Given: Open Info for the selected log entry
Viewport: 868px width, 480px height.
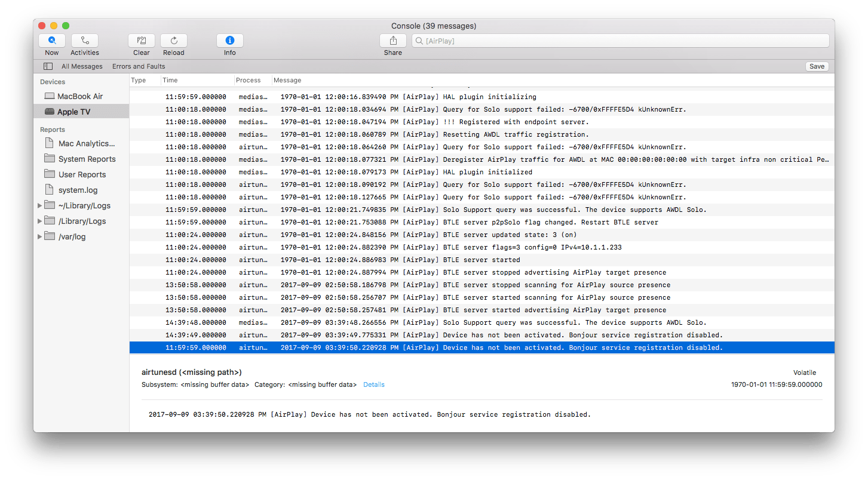Looking at the screenshot, I should (x=229, y=41).
